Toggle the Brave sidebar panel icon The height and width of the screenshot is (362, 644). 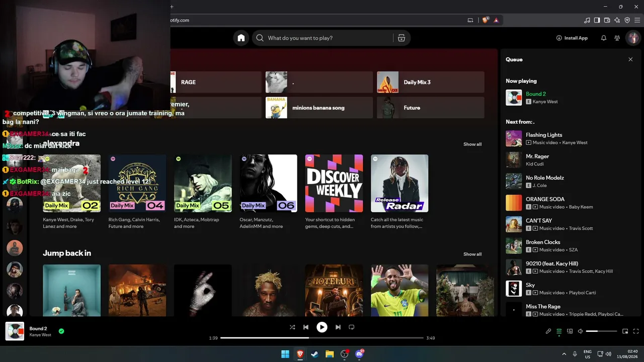click(x=597, y=20)
